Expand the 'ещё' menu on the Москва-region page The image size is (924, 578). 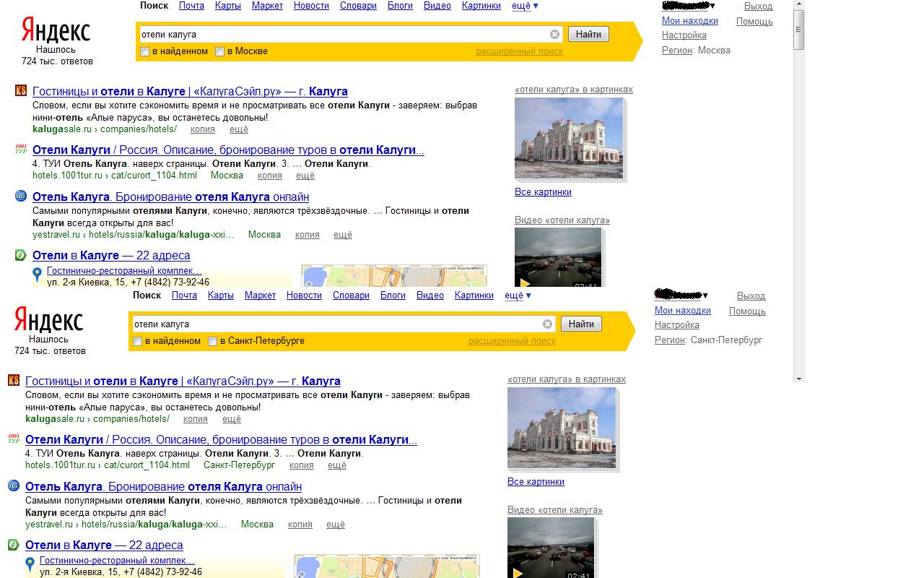pyautogui.click(x=525, y=6)
